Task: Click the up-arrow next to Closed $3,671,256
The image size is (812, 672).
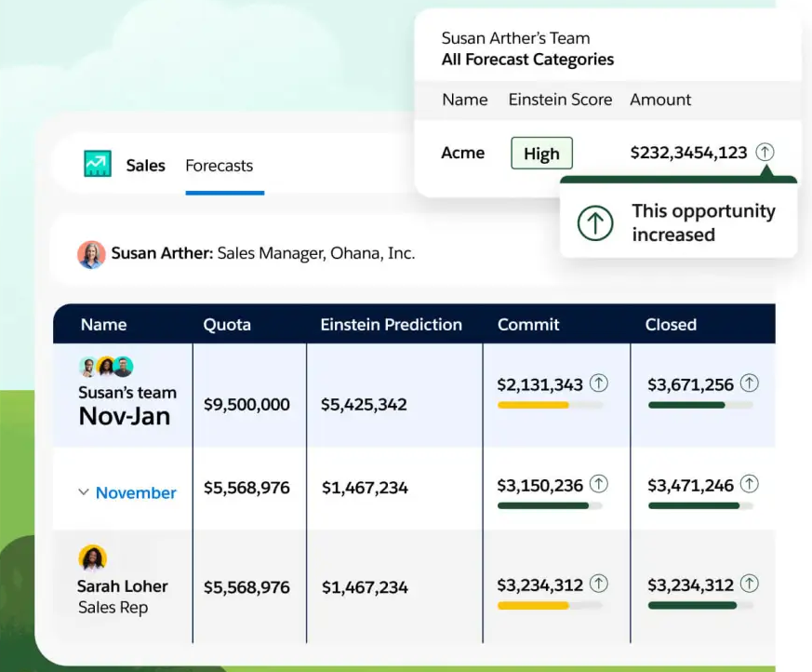Action: [750, 383]
